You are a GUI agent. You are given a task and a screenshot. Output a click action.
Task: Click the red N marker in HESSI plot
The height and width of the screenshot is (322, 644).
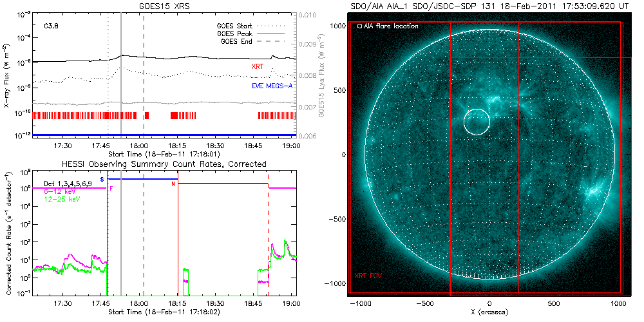(173, 185)
